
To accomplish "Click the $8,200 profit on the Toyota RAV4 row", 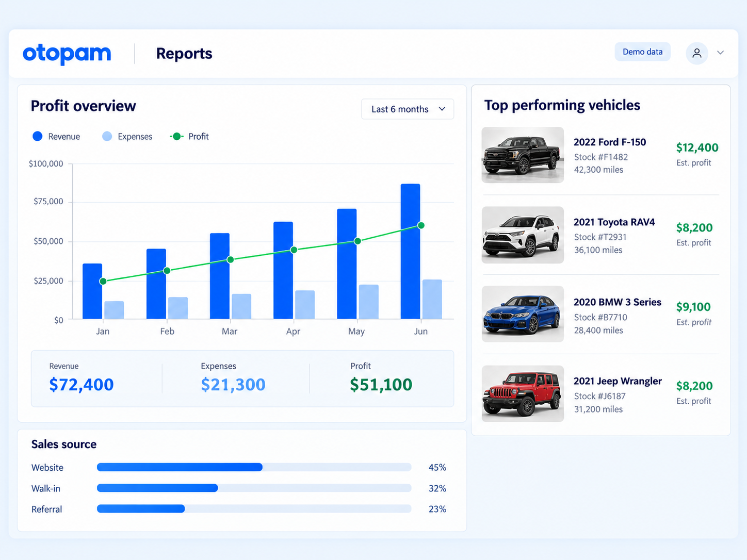I will (694, 228).
